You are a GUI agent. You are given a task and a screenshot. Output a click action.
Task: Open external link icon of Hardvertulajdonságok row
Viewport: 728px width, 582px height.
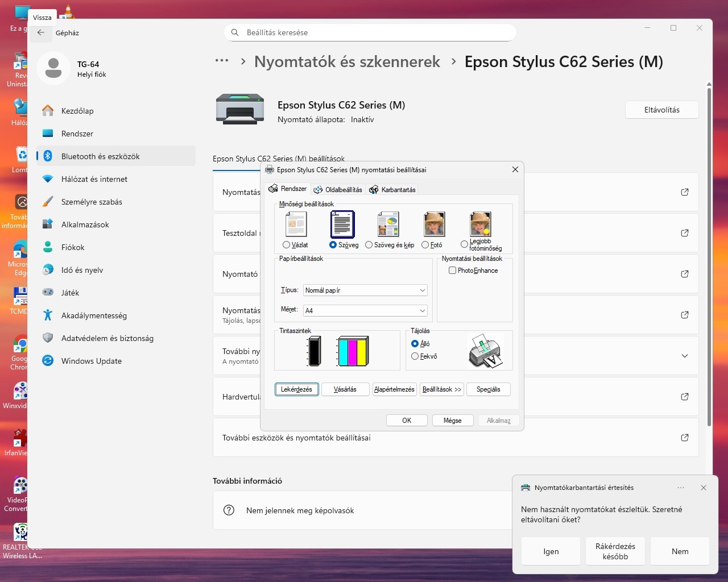point(685,397)
